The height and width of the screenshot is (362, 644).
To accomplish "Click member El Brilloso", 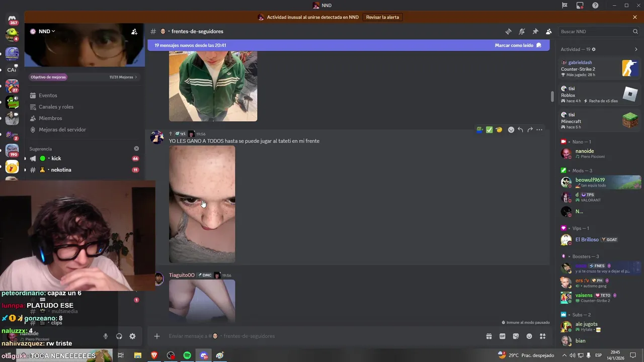I will pyautogui.click(x=600, y=240).
